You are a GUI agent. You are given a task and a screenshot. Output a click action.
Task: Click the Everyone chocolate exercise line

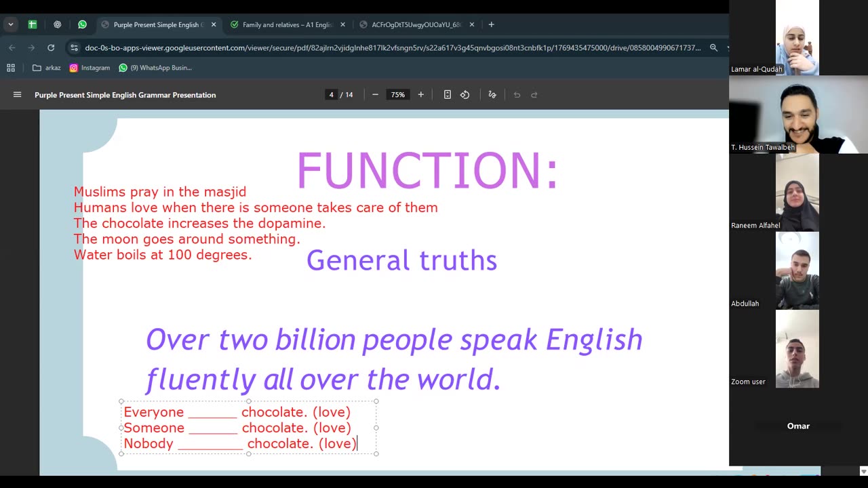pyautogui.click(x=237, y=412)
